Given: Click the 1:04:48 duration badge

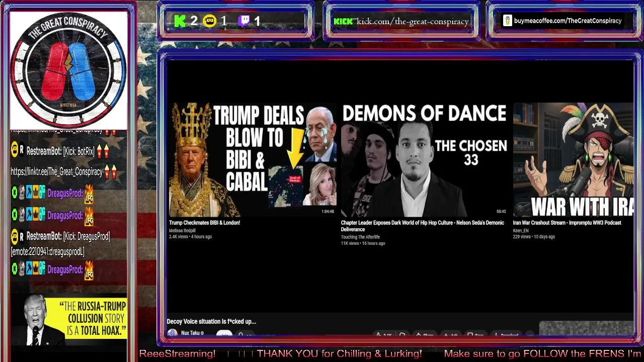Looking at the screenshot, I should tap(328, 212).
